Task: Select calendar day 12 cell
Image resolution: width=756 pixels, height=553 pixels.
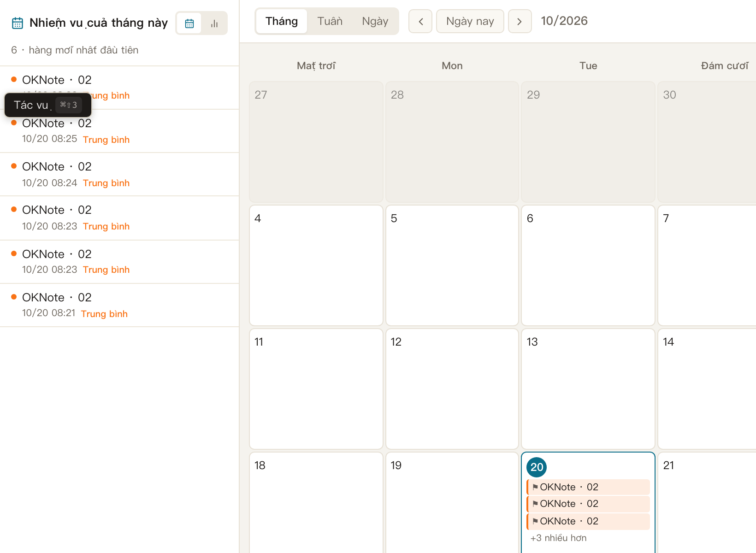Action: pyautogui.click(x=452, y=389)
